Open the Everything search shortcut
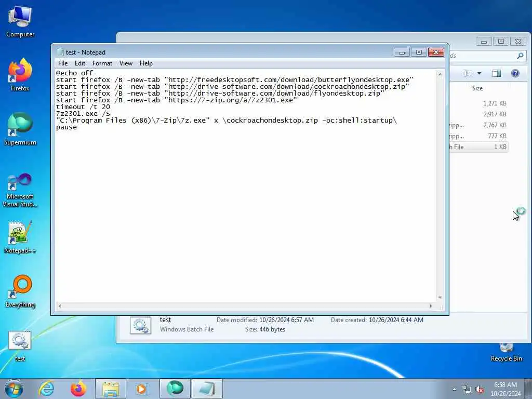Screen dimensions: 532x399 (x=20, y=291)
